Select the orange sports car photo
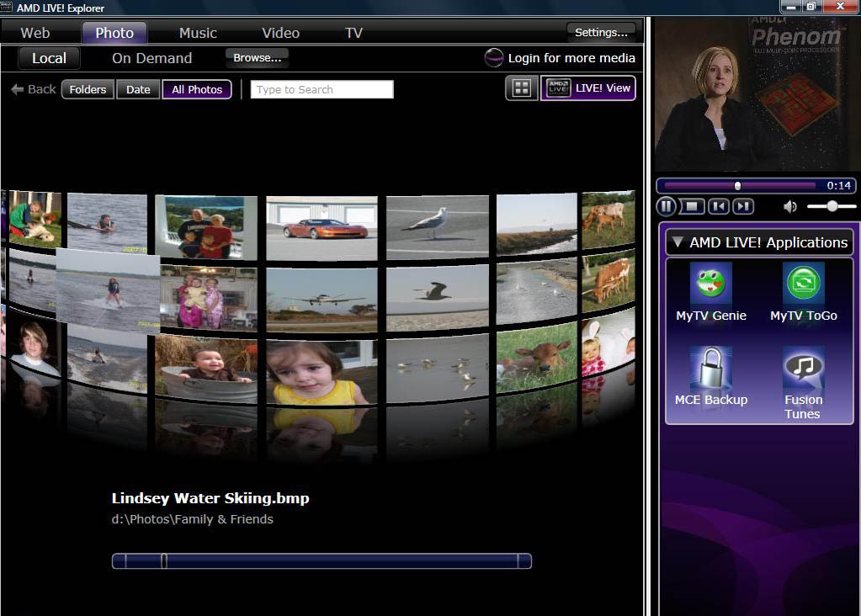The width and height of the screenshot is (861, 616). pyautogui.click(x=322, y=228)
